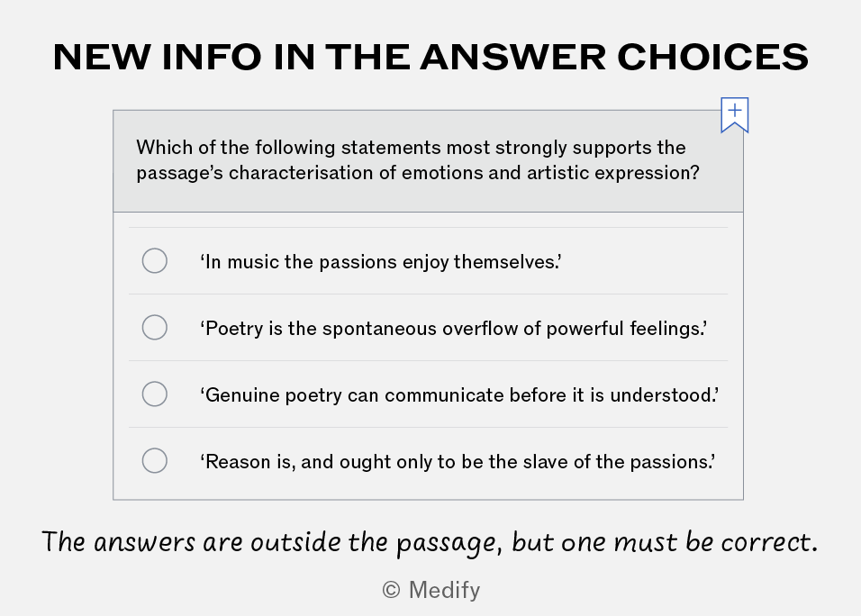The height and width of the screenshot is (616, 861).
Task: Click the © copyright symbol before Medify
Action: (391, 590)
